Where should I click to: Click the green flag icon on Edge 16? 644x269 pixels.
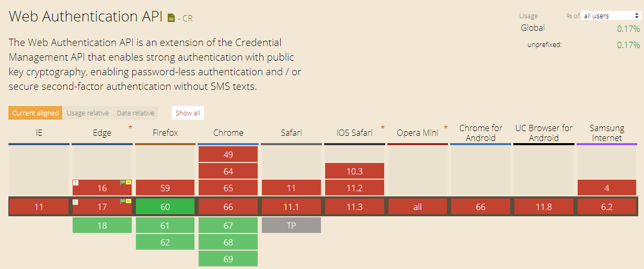pos(123,183)
